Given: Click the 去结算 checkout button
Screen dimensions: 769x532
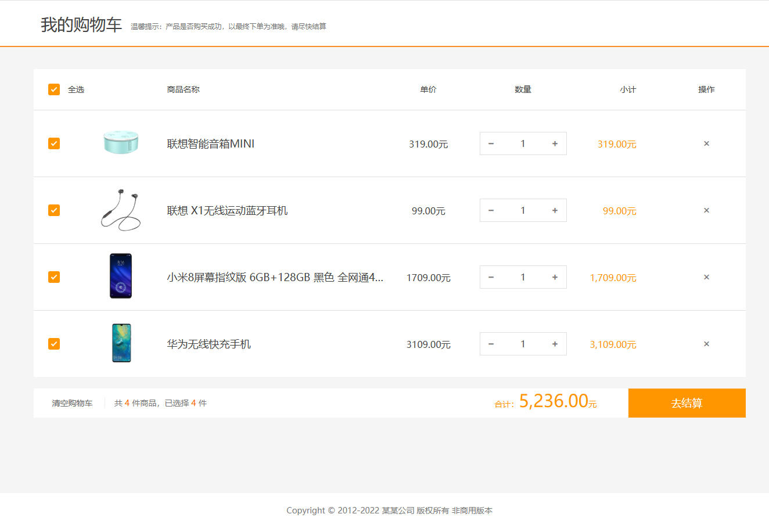Looking at the screenshot, I should pos(687,403).
